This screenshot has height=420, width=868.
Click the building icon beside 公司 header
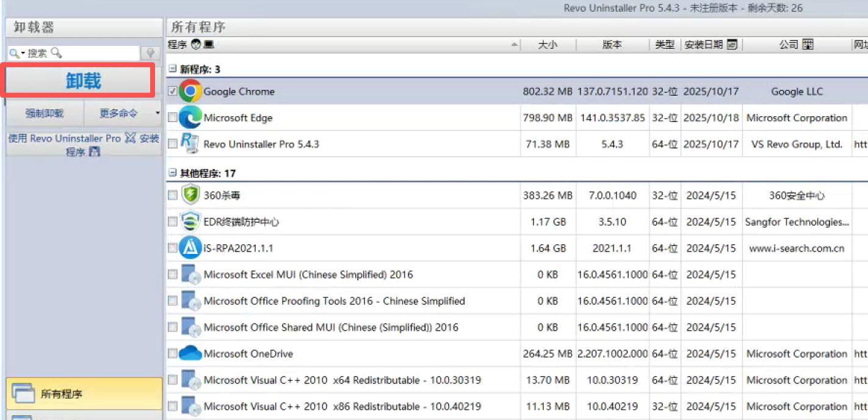point(808,45)
